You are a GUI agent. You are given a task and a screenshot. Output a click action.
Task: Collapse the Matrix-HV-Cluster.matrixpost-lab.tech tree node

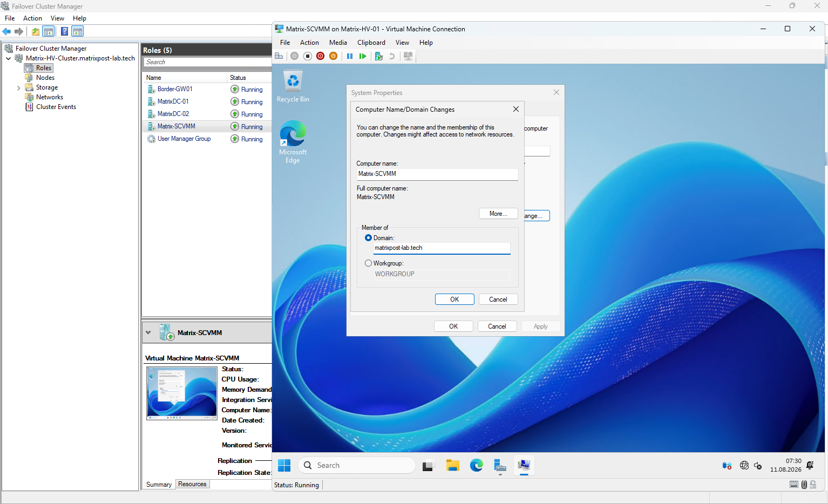(x=9, y=58)
